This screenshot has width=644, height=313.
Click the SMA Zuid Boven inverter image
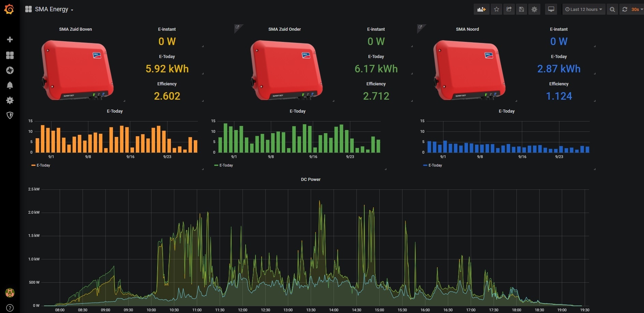point(77,70)
